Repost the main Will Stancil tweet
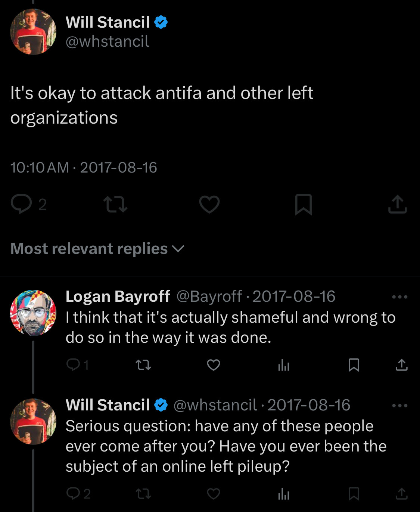The height and width of the screenshot is (512, 420). coord(115,204)
